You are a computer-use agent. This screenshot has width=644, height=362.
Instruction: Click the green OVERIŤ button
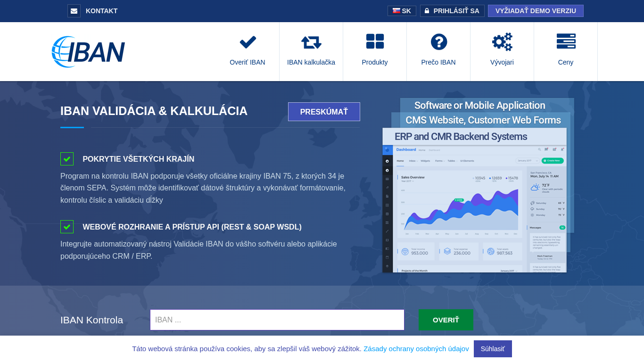point(446,320)
